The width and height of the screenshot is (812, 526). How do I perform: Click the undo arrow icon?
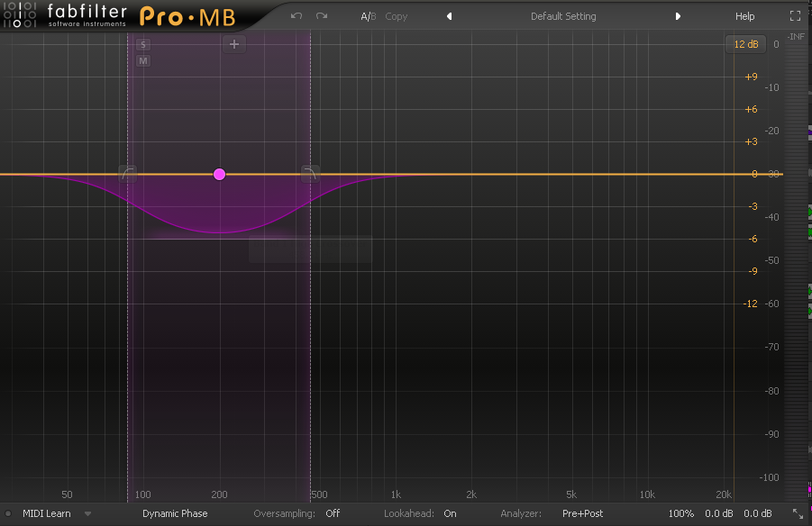tap(296, 15)
